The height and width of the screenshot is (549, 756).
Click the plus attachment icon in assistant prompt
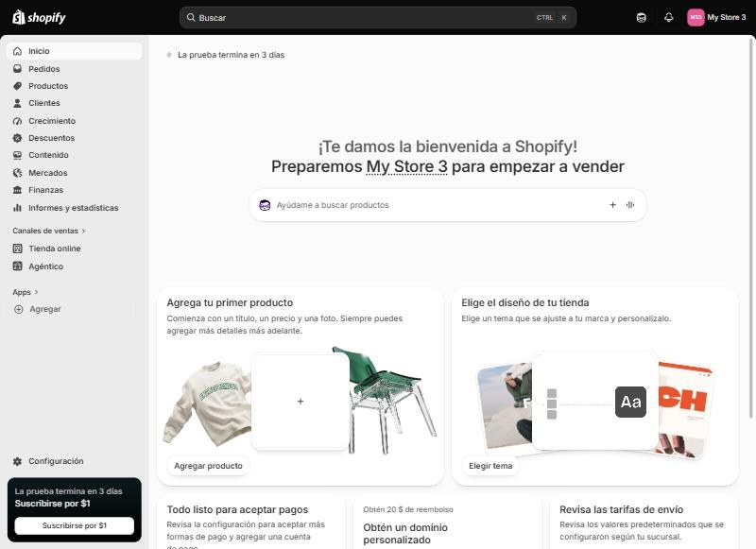pyautogui.click(x=612, y=205)
